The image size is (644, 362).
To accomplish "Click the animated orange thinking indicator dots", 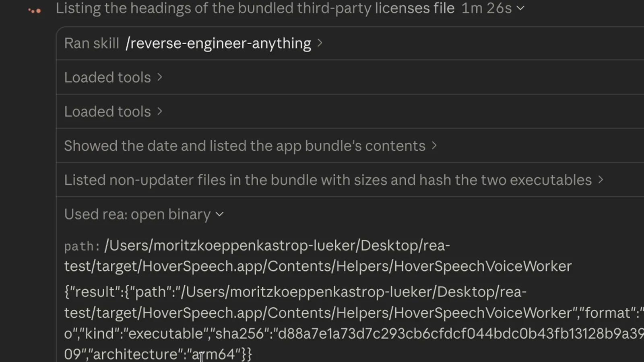I will click(x=35, y=10).
